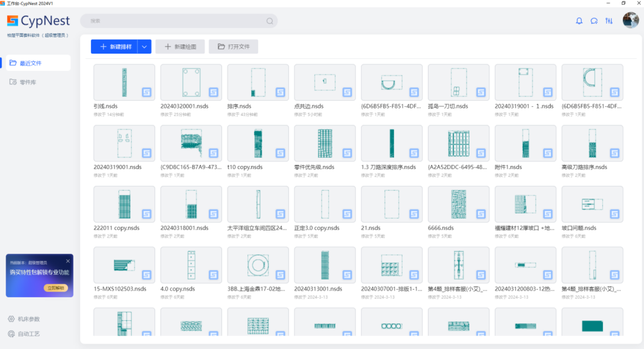
Task: Click the 零件优先级.nsds file name
Action: [314, 167]
